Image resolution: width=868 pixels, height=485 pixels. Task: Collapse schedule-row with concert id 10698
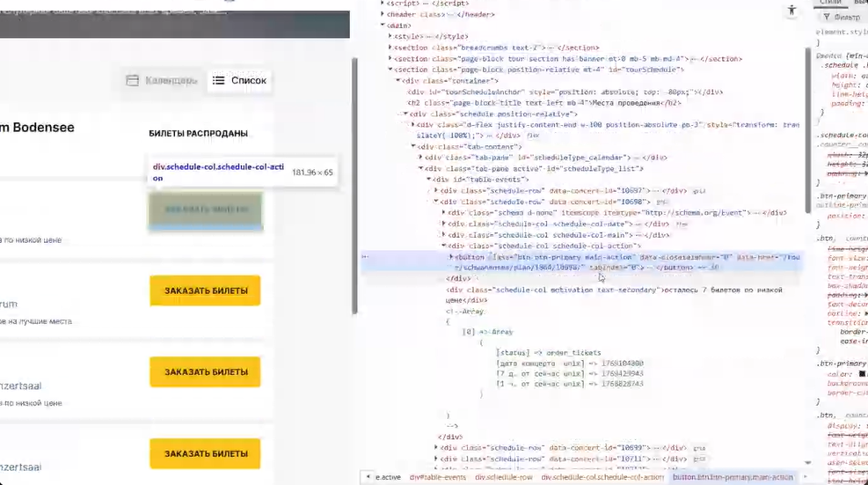[436, 202]
